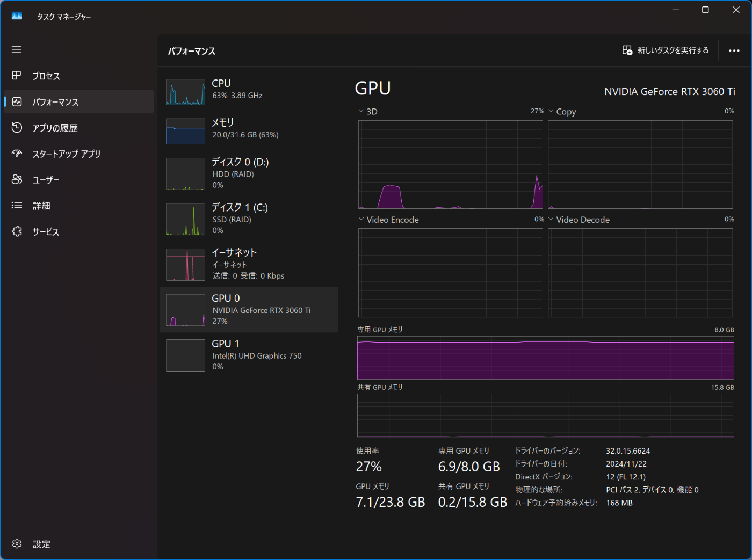Click the 共有 GPU メモリ usage graph
The image size is (752, 560).
(546, 416)
